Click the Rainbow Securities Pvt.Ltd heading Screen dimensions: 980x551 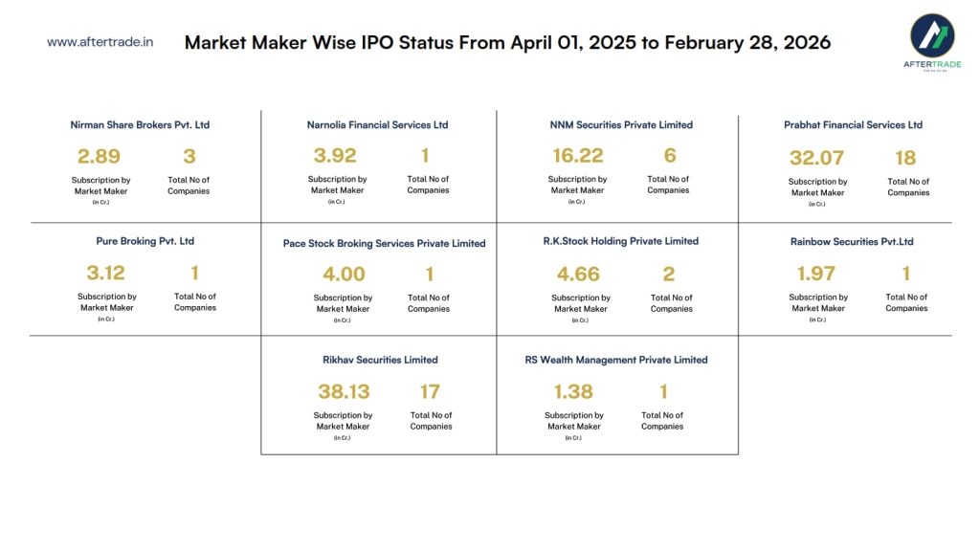[x=852, y=241]
